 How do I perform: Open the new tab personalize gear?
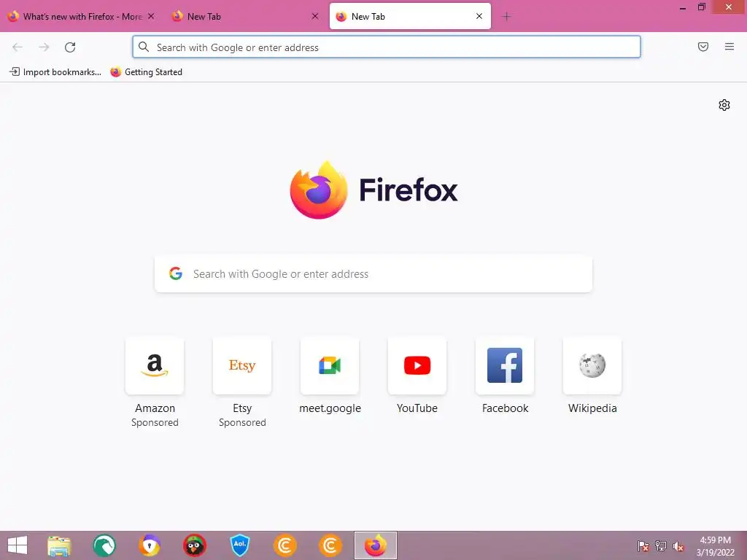[x=724, y=105]
